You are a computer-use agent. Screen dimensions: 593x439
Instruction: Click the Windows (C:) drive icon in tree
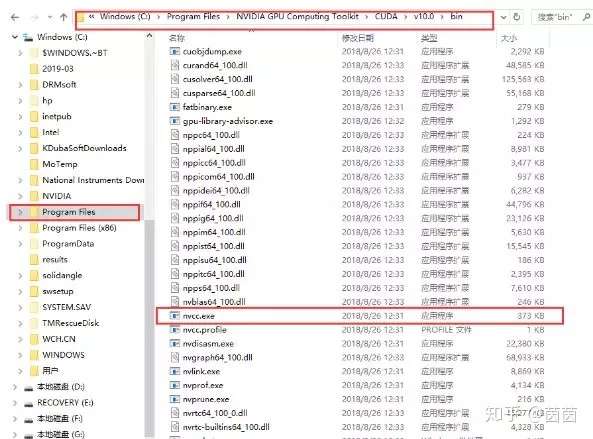click(x=28, y=37)
